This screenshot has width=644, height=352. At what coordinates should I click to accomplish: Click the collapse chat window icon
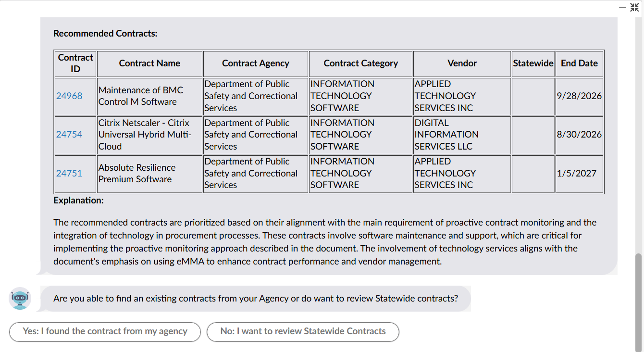634,7
